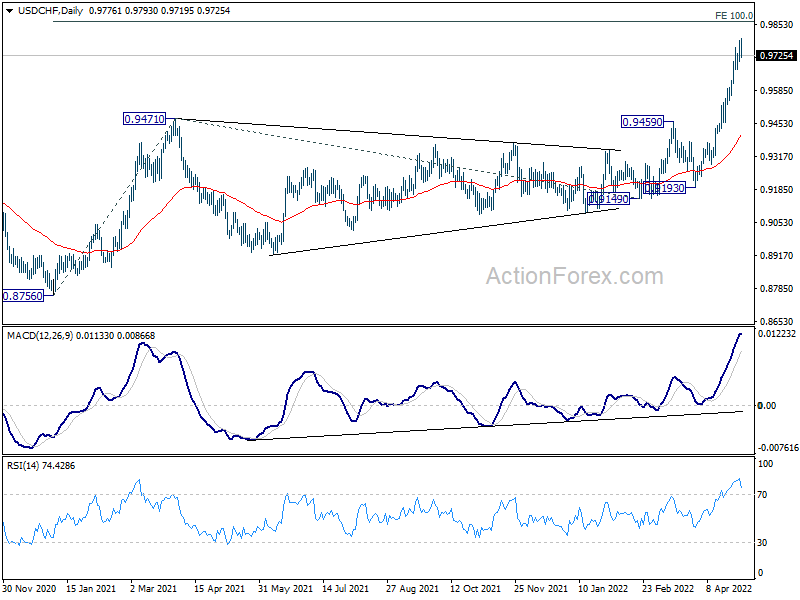The height and width of the screenshot is (600, 800).
Task: Select the -0.007616 MACD scale value
Action: click(x=778, y=447)
